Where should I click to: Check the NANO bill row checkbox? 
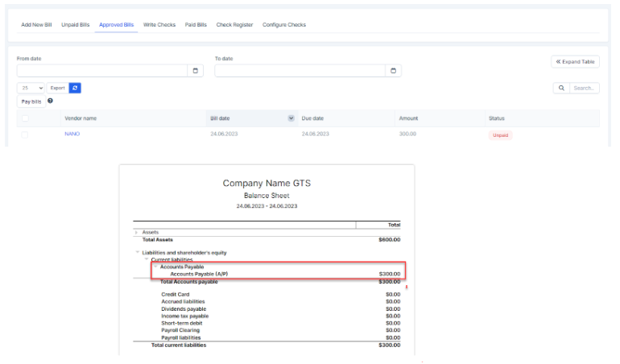24,135
